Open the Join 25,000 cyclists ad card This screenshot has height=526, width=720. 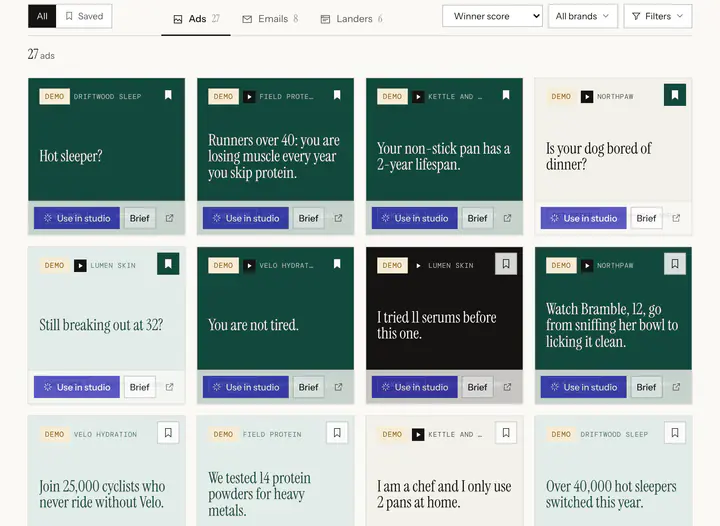[107, 471]
